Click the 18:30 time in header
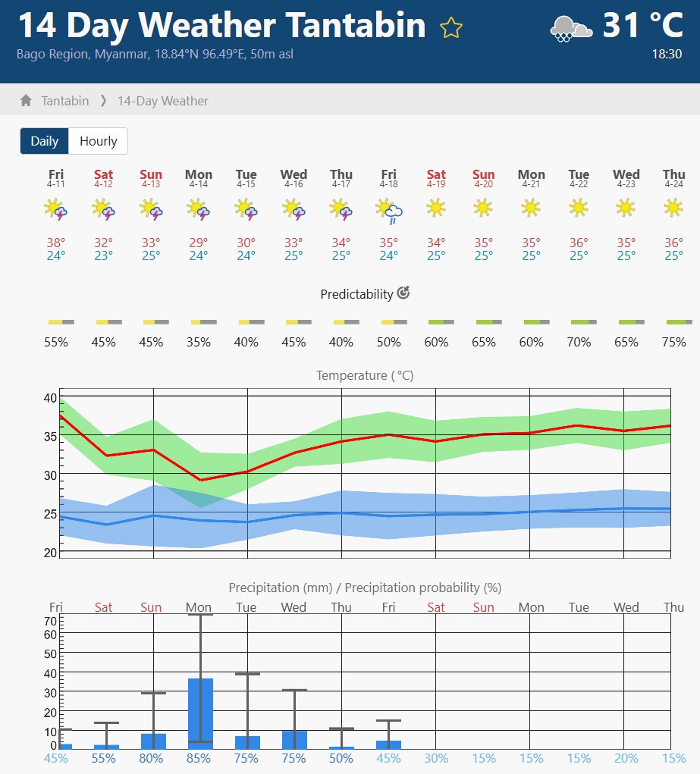This screenshot has width=700, height=774. tap(667, 54)
